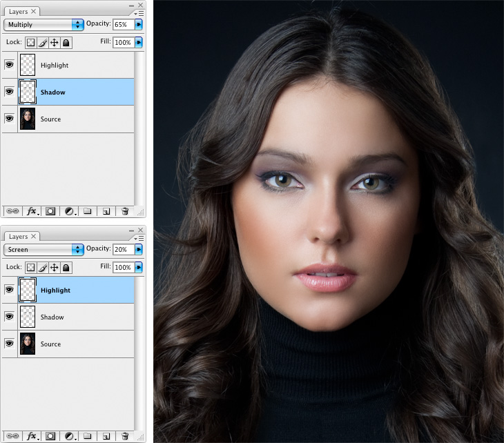Add a layer mask in the Multiply panel
Screen dimensions: 504x443
point(50,211)
